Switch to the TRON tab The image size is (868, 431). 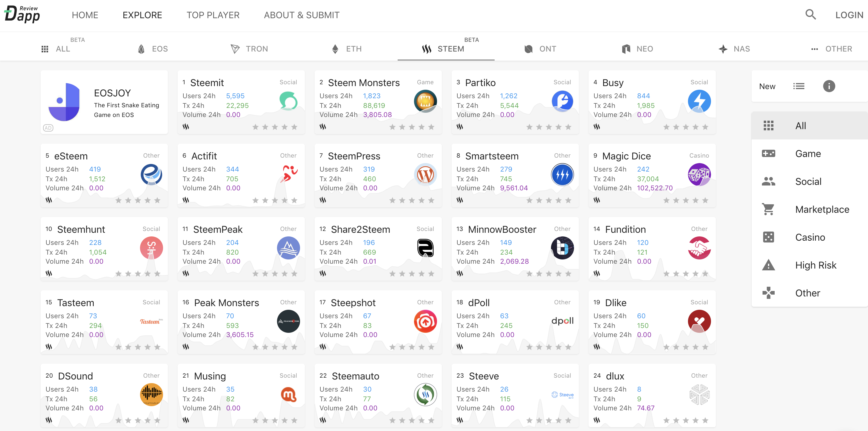pyautogui.click(x=249, y=49)
